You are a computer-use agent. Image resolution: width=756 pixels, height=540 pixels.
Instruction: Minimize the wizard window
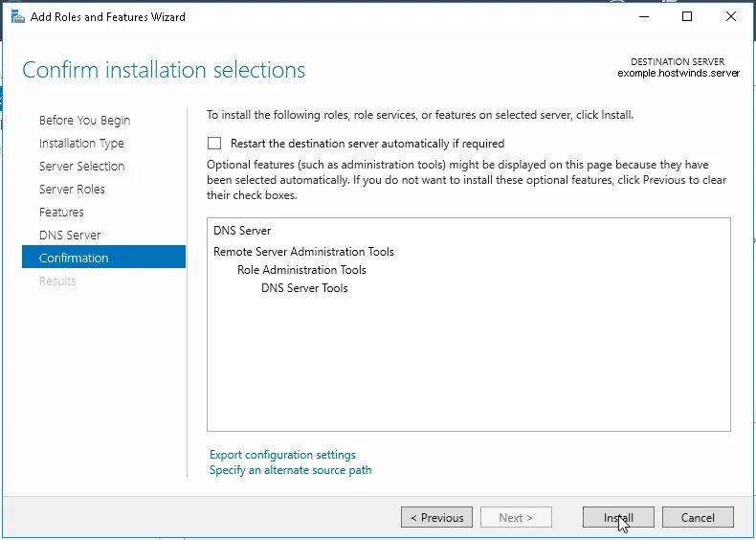[x=644, y=17]
